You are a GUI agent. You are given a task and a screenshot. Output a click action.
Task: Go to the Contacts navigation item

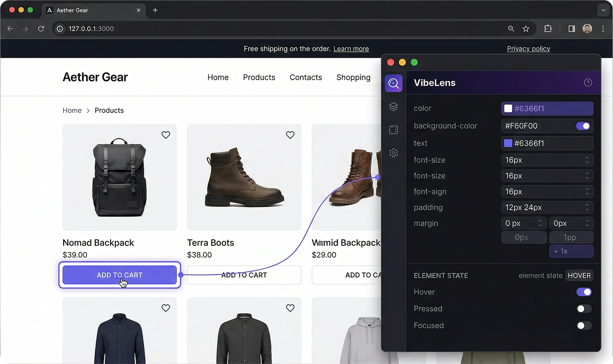click(x=306, y=77)
